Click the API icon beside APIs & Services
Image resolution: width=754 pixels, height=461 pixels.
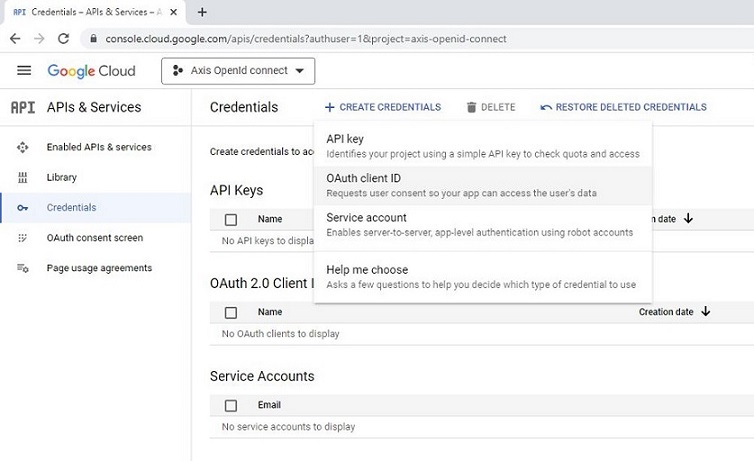tap(23, 107)
